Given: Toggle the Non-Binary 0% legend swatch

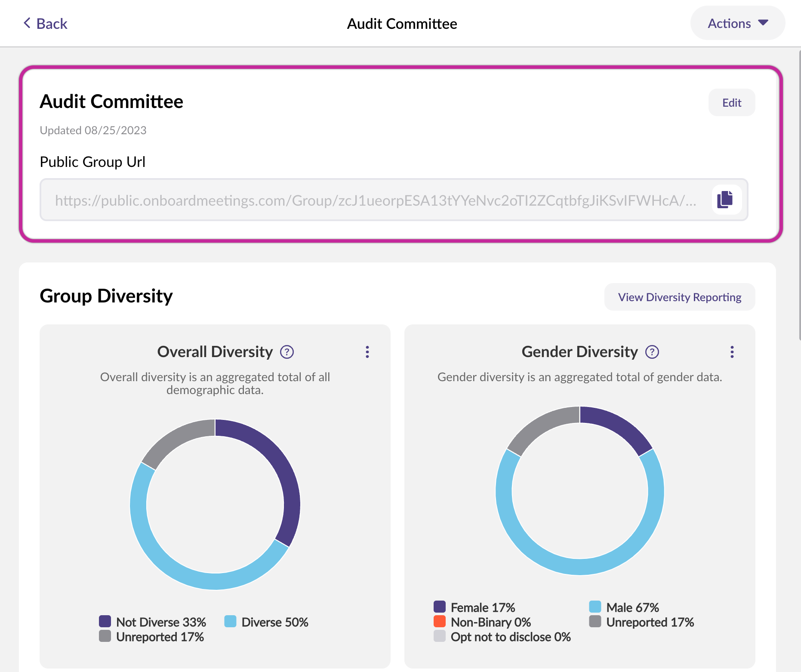Looking at the screenshot, I should [440, 622].
